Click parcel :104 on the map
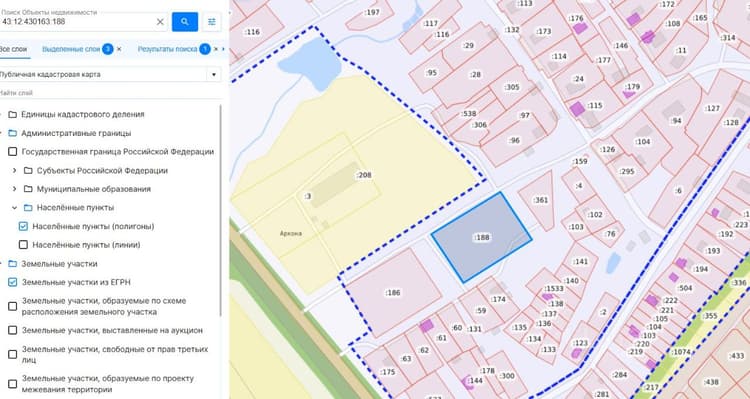750x399 pixels. [x=642, y=142]
